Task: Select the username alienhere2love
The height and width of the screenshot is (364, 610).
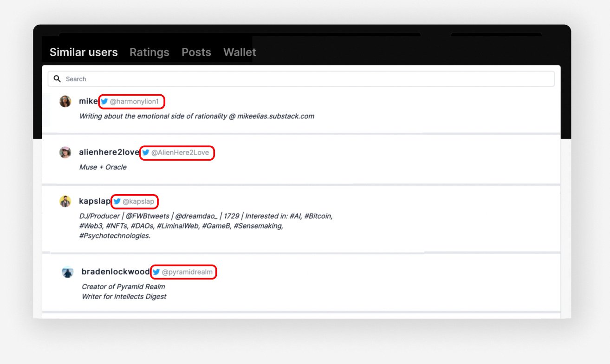Action: 109,152
